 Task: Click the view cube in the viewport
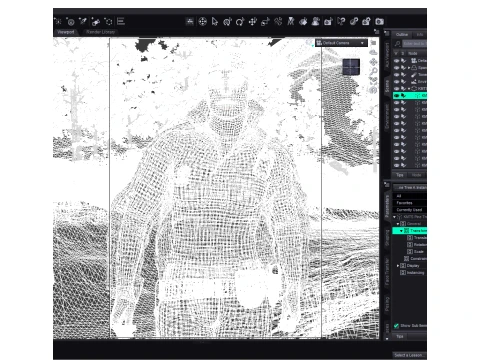click(x=351, y=67)
